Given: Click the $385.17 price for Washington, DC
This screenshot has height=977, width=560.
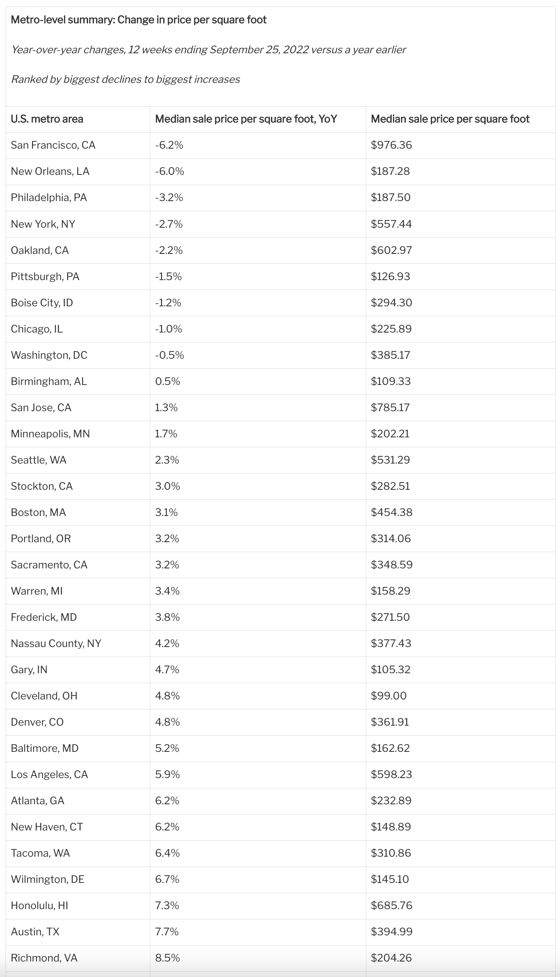Looking at the screenshot, I should (x=390, y=355).
